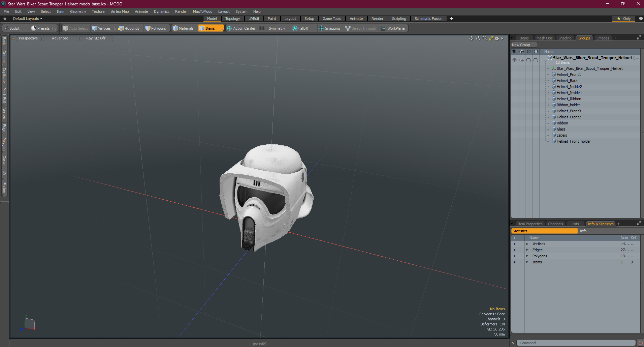Select Helmet_Front_holder tree item
Screen dimensions: 644x347
(574, 141)
